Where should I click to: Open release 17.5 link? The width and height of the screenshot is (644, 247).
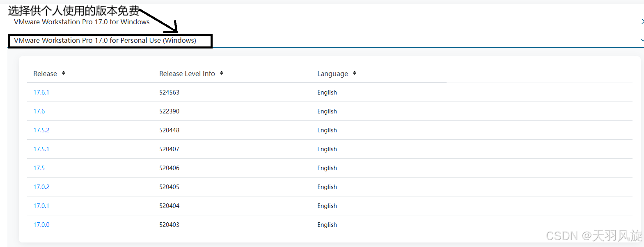pos(39,168)
